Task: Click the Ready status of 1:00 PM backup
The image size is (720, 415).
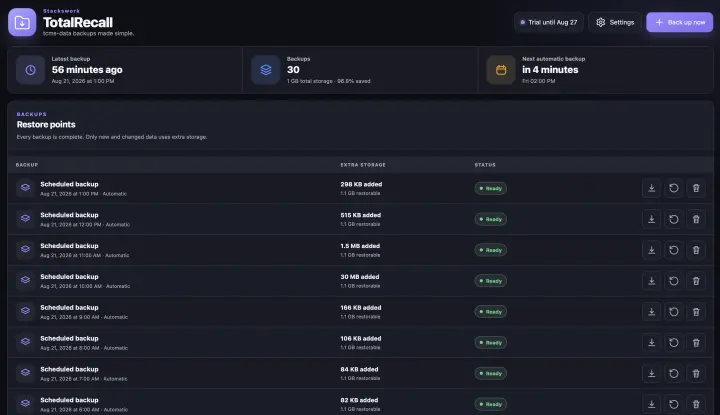Action: point(490,188)
